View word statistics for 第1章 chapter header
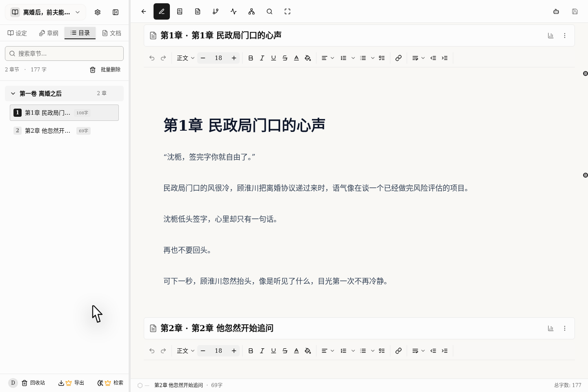 coord(550,36)
